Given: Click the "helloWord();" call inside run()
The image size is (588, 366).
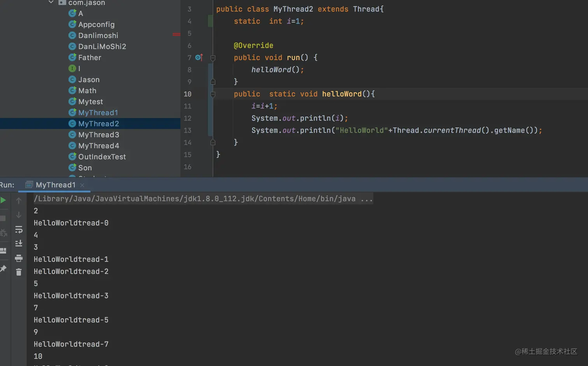Looking at the screenshot, I should (x=278, y=70).
